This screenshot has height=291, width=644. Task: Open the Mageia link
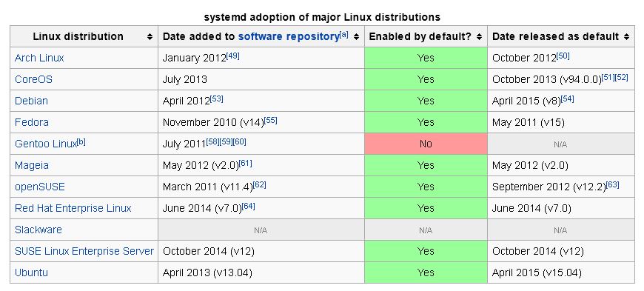[x=32, y=165]
